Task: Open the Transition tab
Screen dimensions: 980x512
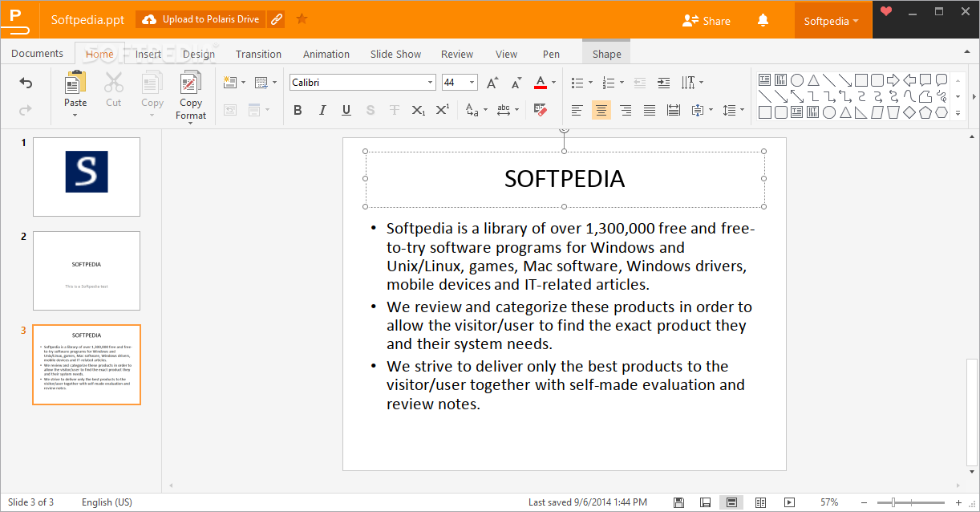Action: pos(258,54)
